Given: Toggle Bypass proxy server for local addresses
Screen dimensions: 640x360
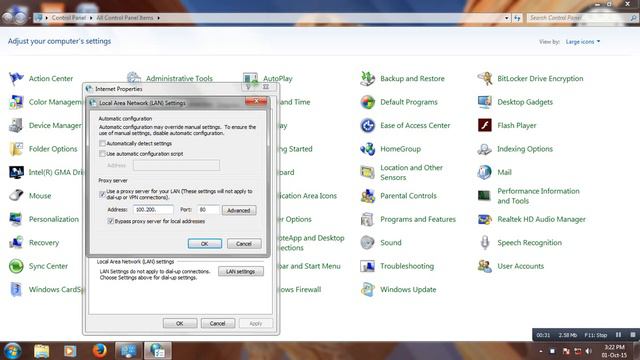Looking at the screenshot, I should [x=110, y=221].
